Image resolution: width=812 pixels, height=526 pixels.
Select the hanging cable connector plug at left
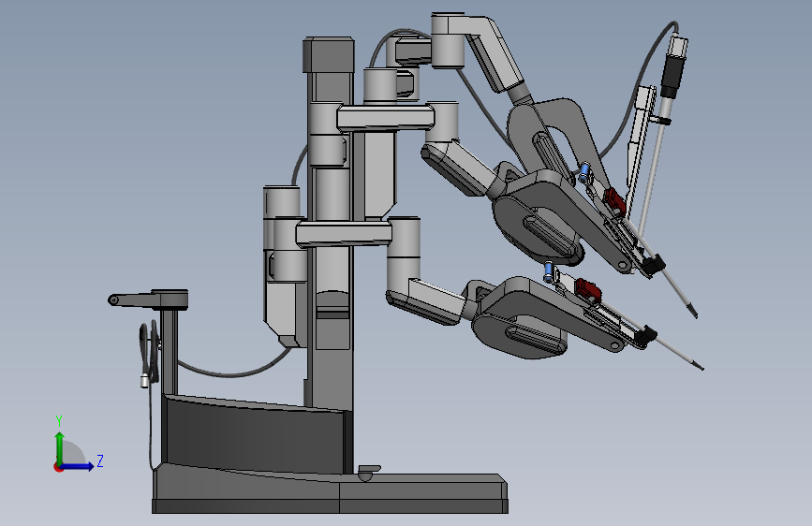click(144, 381)
